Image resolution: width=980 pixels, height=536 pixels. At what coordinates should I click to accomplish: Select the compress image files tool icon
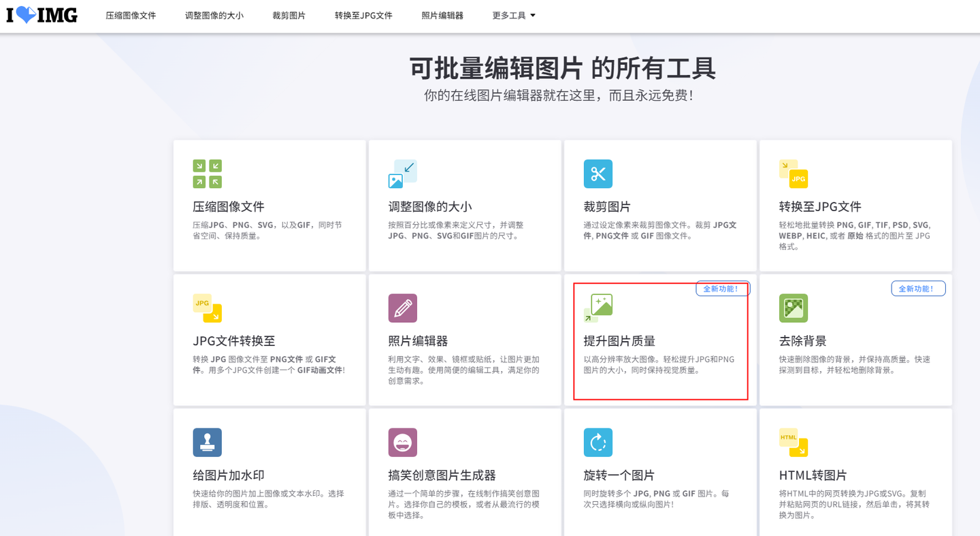coord(207,173)
